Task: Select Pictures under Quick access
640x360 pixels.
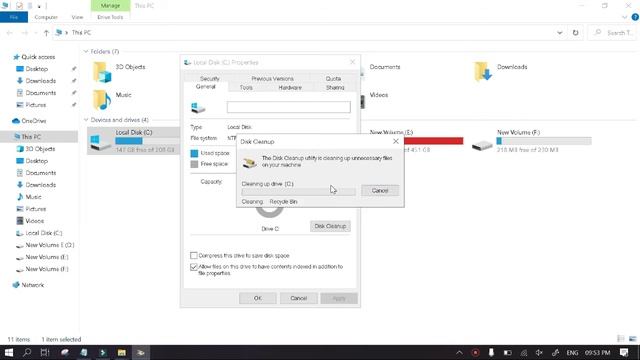Action: click(36, 105)
